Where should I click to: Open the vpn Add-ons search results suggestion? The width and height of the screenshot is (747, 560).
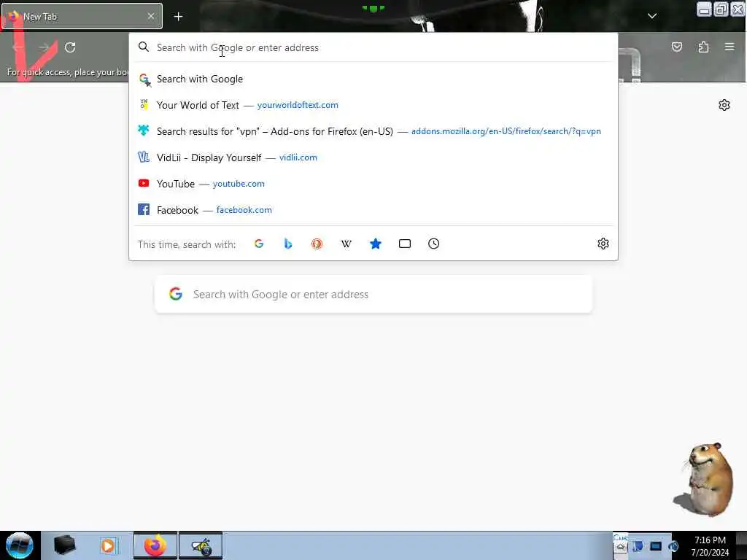click(x=373, y=131)
